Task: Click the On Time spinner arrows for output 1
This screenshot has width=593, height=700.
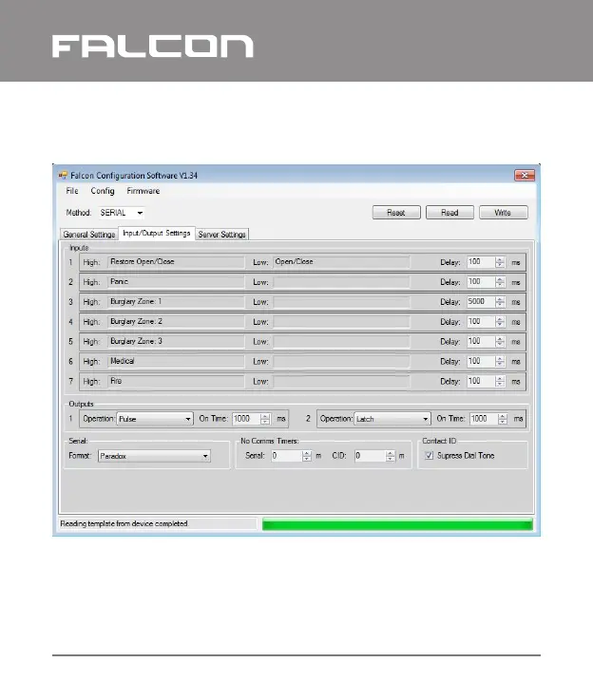Action: click(x=265, y=419)
